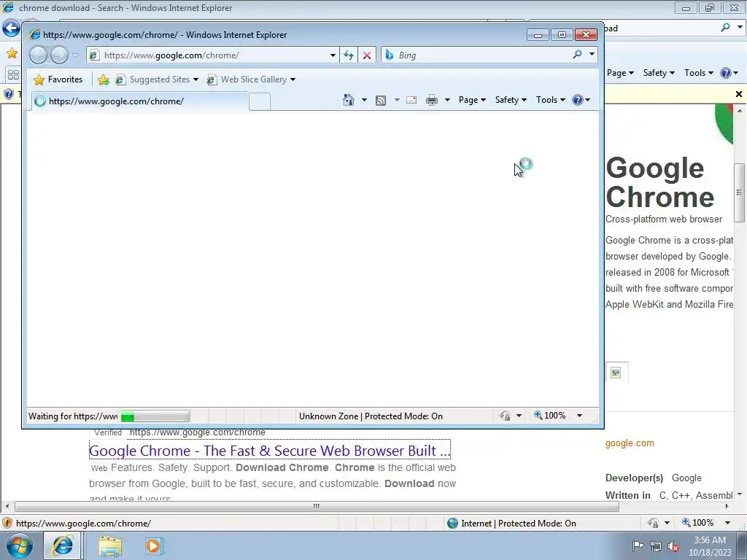Expand Web Slice Gallery dropdown
The image size is (747, 560).
[293, 79]
